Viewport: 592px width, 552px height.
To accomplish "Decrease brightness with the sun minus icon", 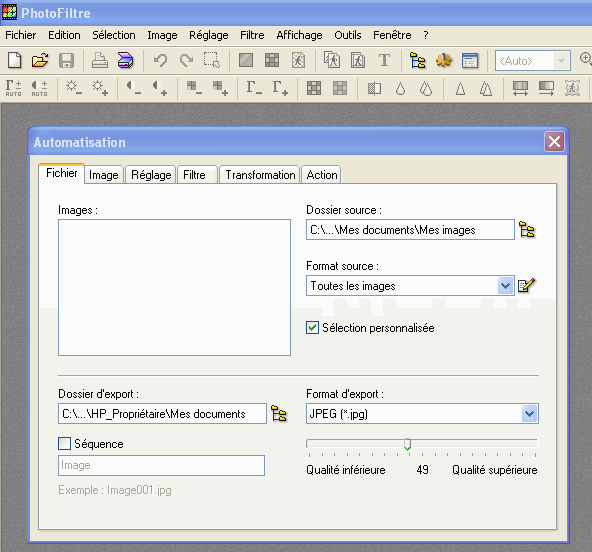I will pyautogui.click(x=74, y=88).
